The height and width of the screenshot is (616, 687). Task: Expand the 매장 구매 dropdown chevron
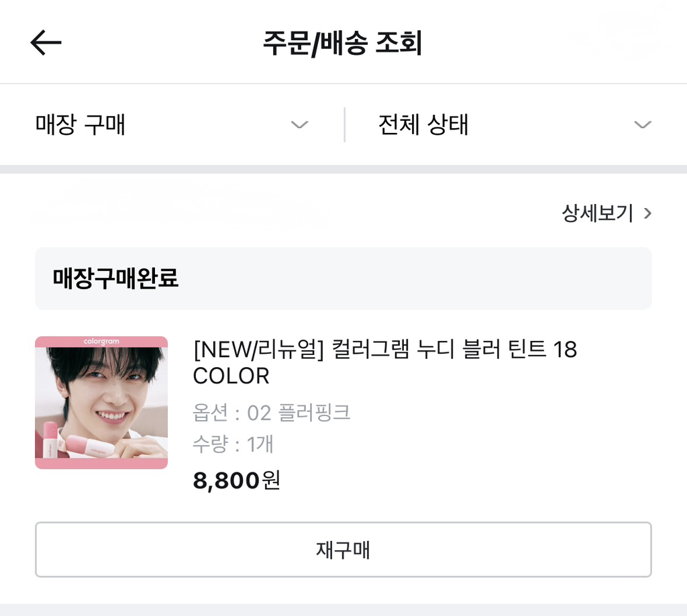(x=299, y=125)
